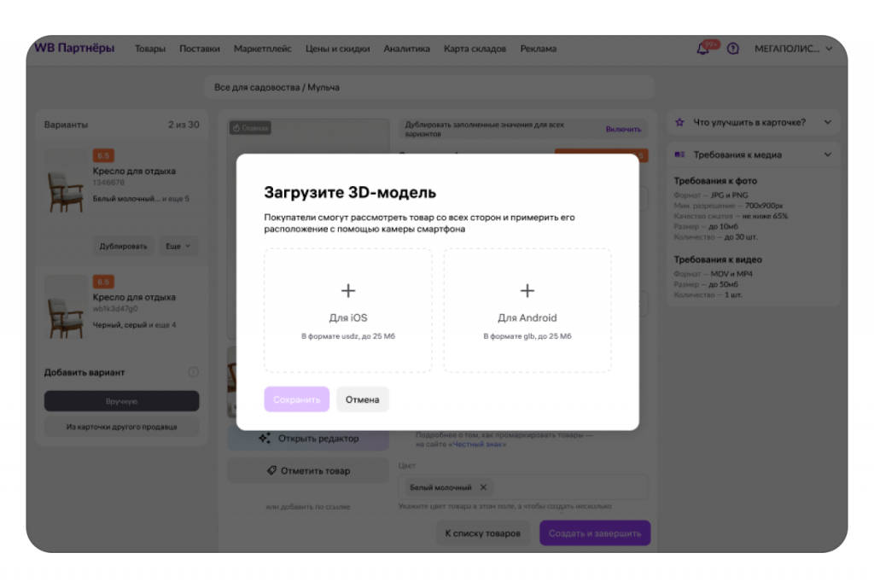Expand the Что улучшить в карточке panel
Screen dimensions: 874x588
[827, 122]
